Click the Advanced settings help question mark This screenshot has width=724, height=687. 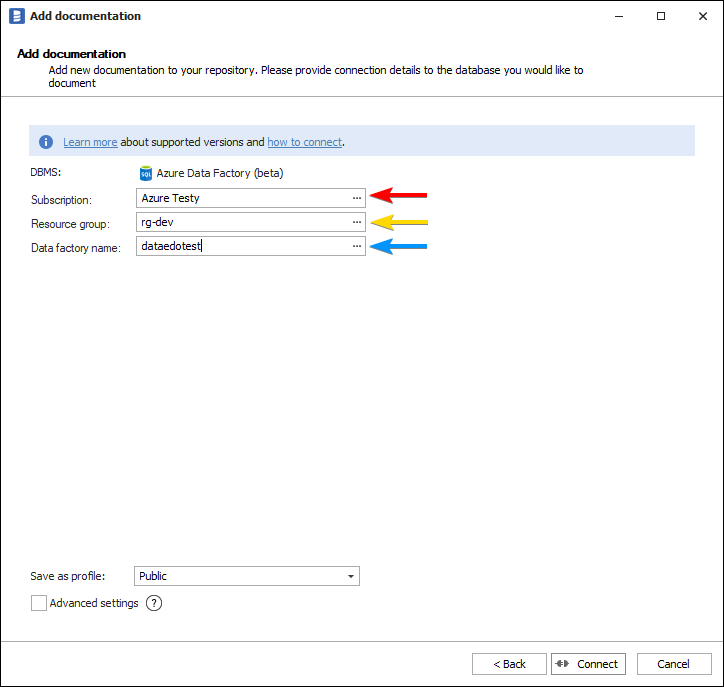(x=154, y=603)
